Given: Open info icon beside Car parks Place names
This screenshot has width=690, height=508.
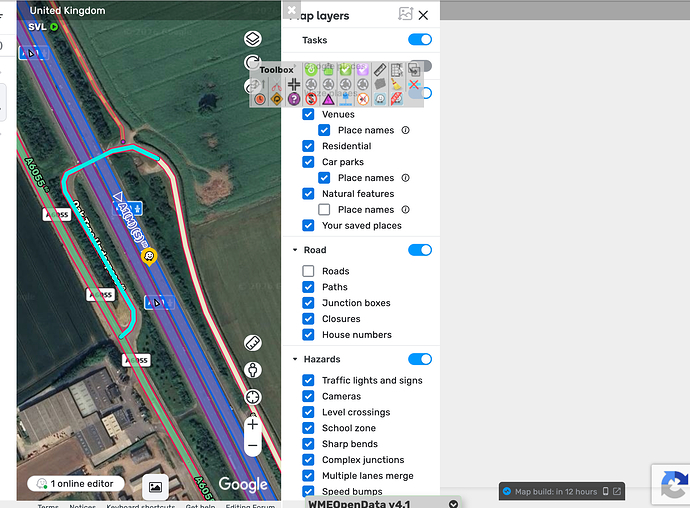Looking at the screenshot, I should tap(405, 178).
